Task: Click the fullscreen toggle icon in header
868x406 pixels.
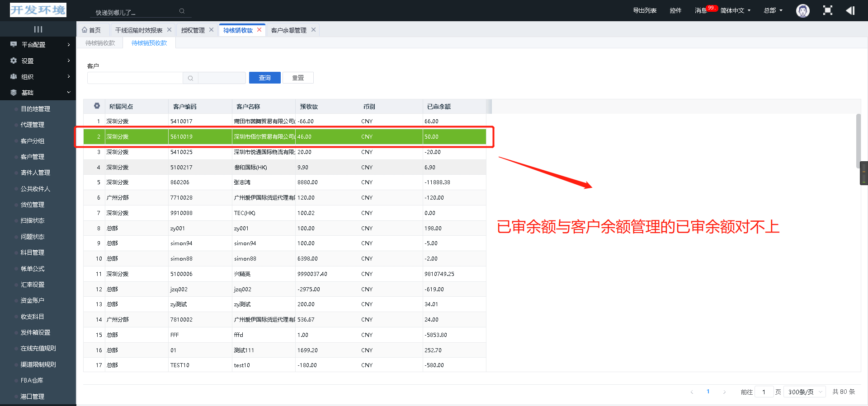Action: pos(827,10)
